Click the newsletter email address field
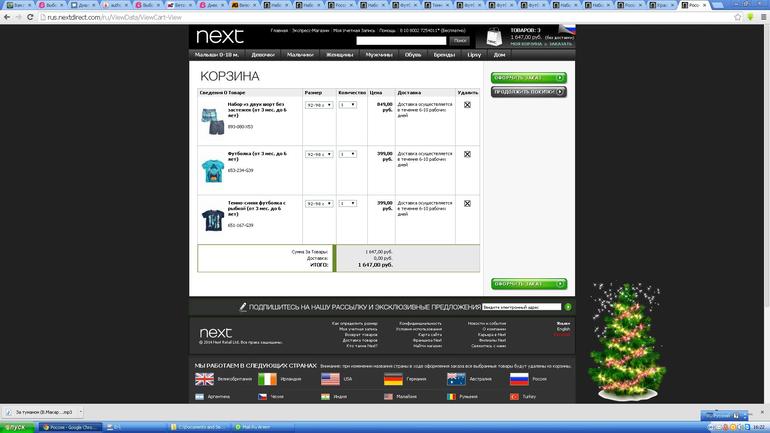The width and height of the screenshot is (770, 433). pos(522,308)
